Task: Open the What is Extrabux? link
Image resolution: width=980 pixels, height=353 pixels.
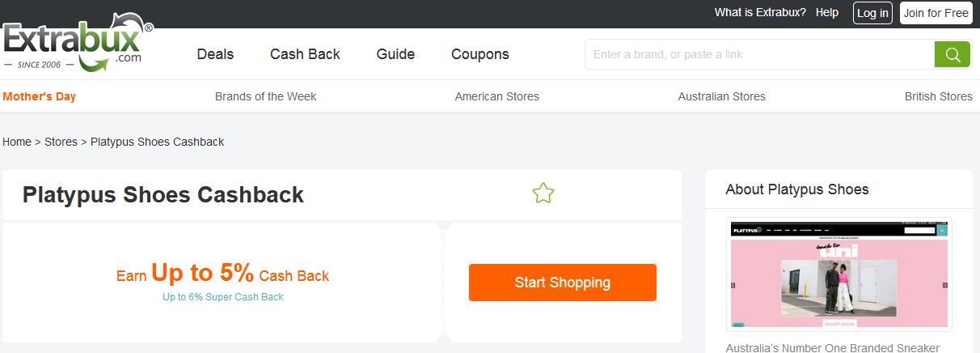Action: tap(760, 13)
